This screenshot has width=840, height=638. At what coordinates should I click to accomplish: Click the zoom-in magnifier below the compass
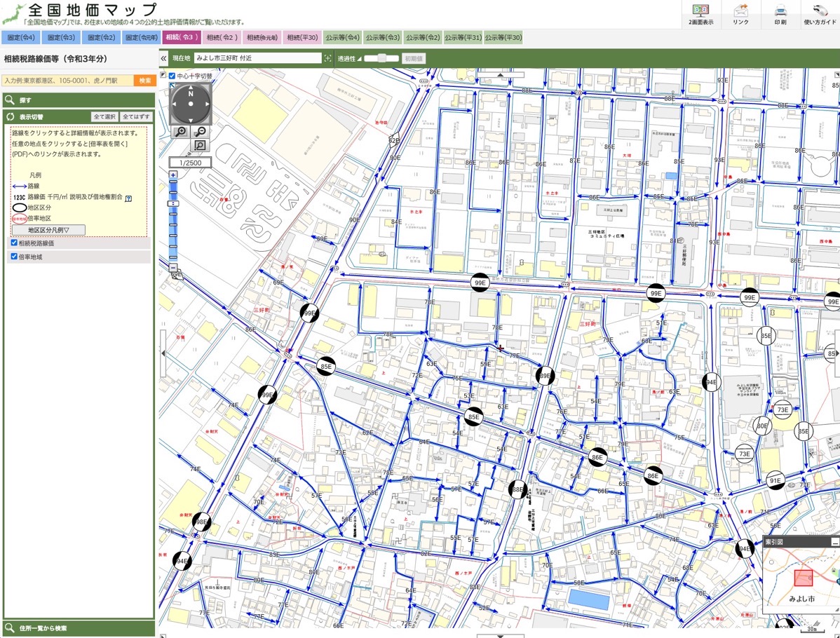click(x=180, y=132)
